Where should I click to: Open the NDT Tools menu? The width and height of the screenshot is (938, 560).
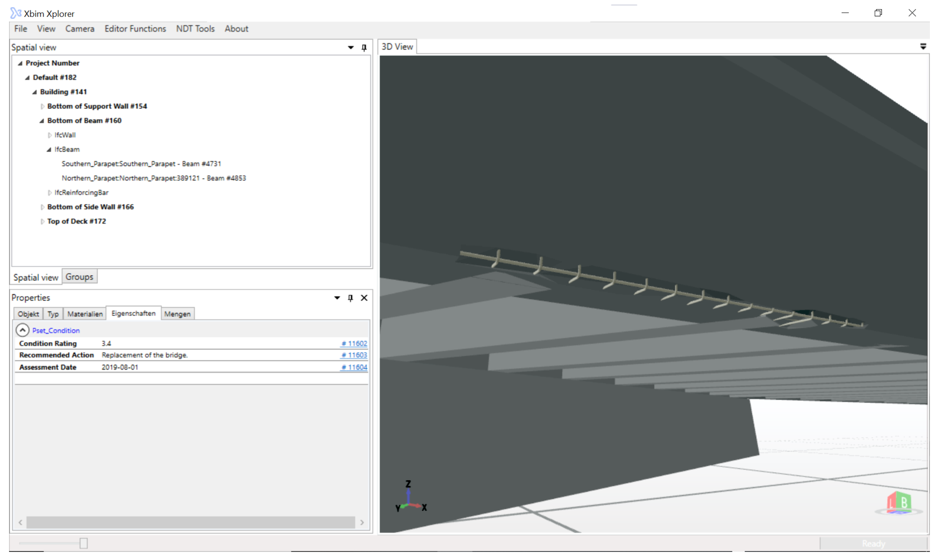195,29
